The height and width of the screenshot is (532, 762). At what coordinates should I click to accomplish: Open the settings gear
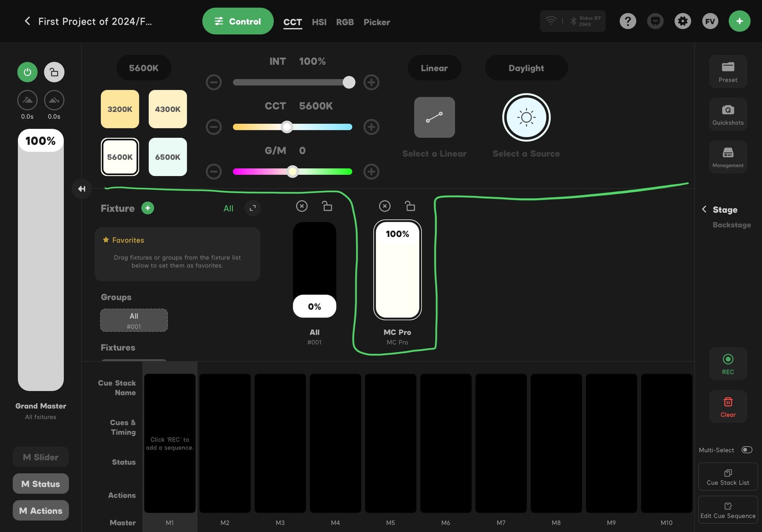682,21
